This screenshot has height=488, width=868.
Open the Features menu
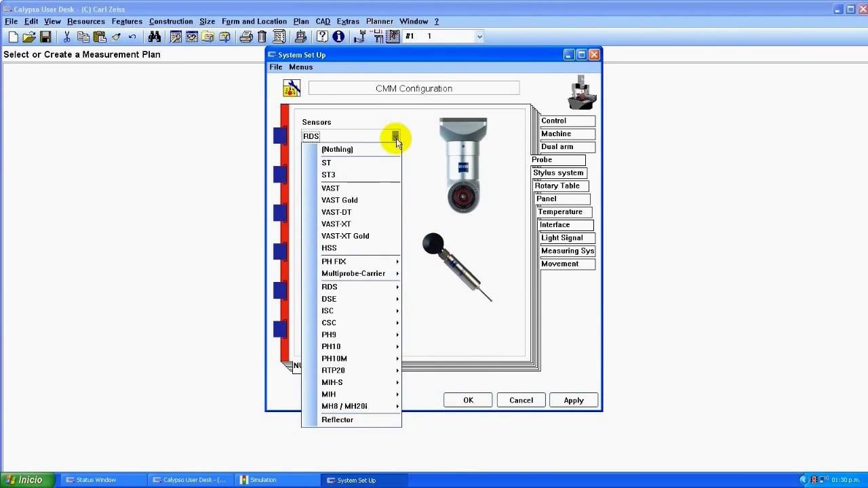(x=127, y=22)
